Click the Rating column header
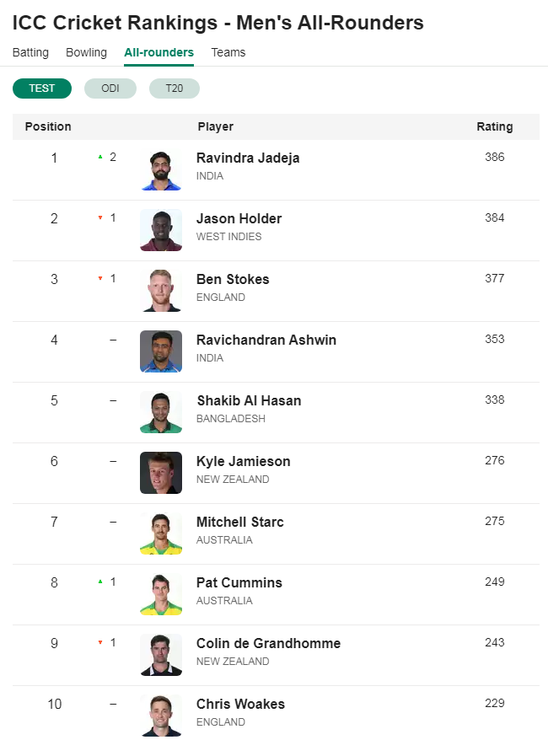The width and height of the screenshot is (548, 756). click(495, 126)
